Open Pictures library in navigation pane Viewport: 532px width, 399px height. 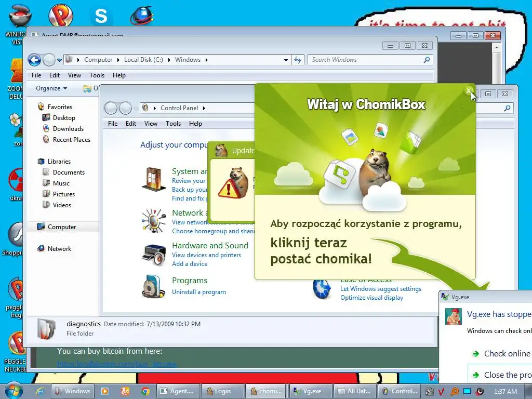pyautogui.click(x=63, y=194)
